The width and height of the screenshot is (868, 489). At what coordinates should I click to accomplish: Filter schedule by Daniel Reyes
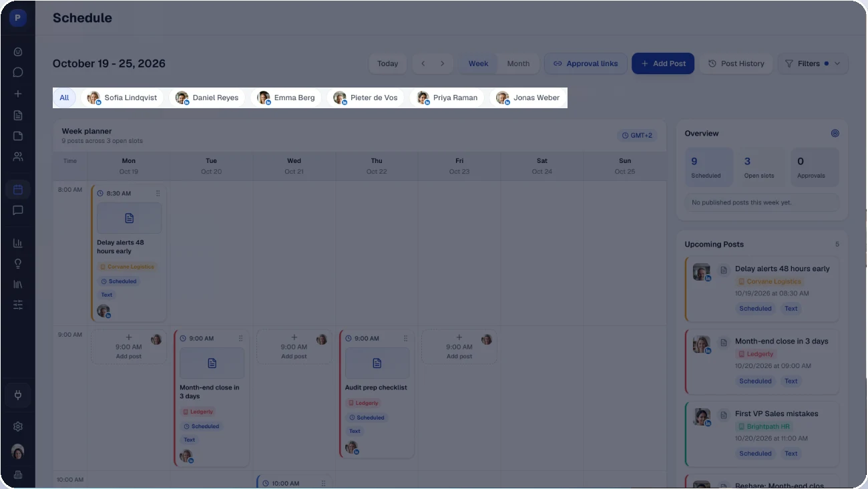click(207, 98)
